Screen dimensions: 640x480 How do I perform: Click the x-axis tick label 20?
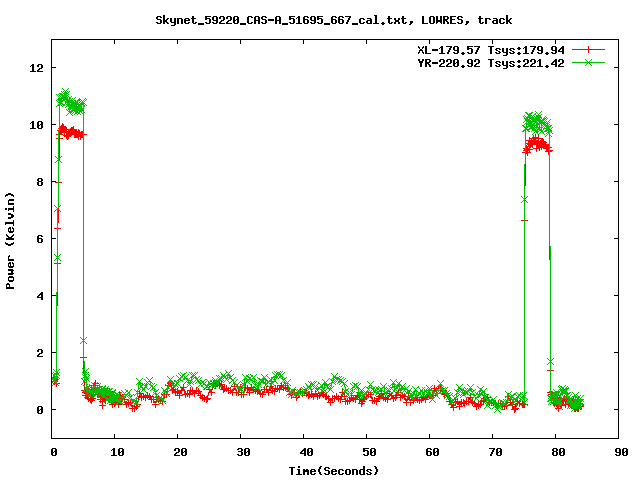(180, 452)
